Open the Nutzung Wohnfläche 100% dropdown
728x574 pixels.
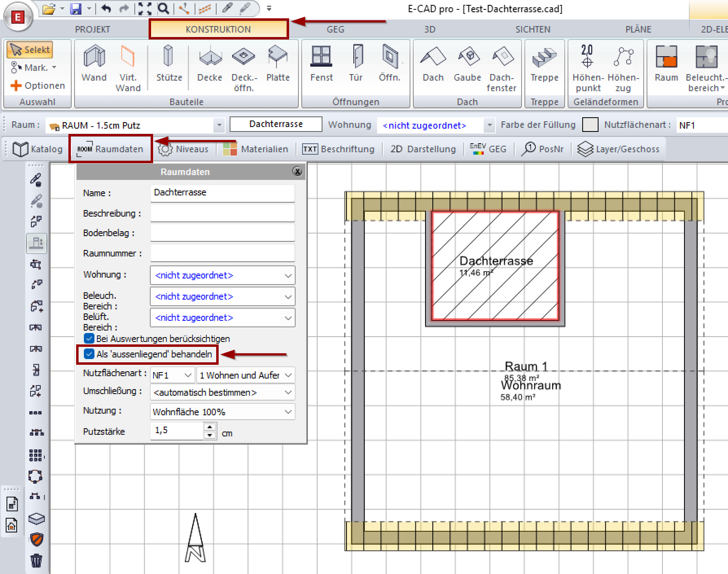[222, 412]
